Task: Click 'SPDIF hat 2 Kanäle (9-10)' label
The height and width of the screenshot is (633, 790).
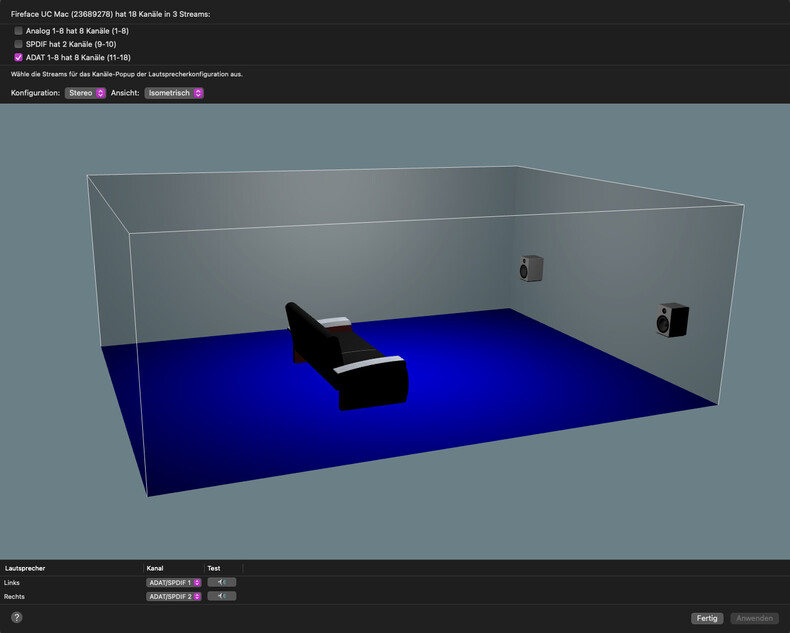Action: point(71,44)
